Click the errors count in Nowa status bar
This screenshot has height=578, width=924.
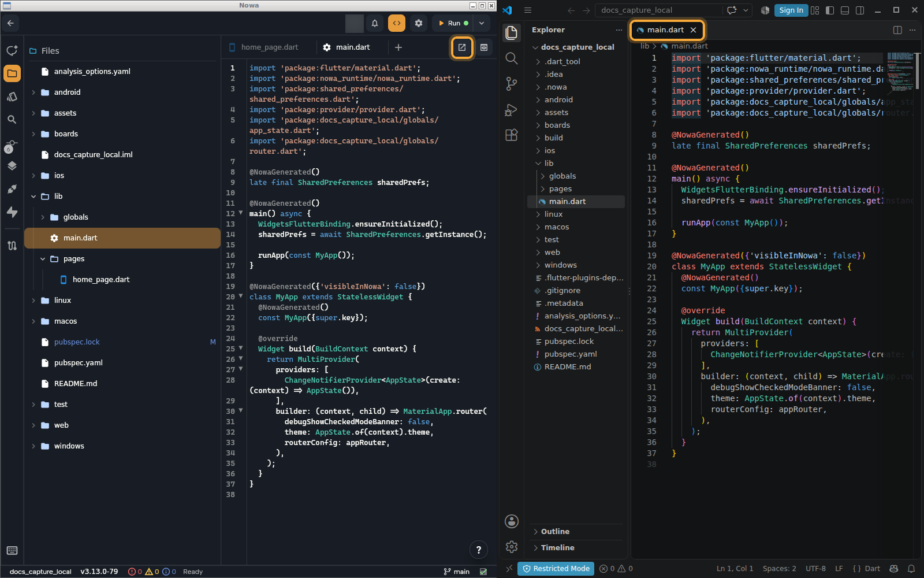click(135, 572)
